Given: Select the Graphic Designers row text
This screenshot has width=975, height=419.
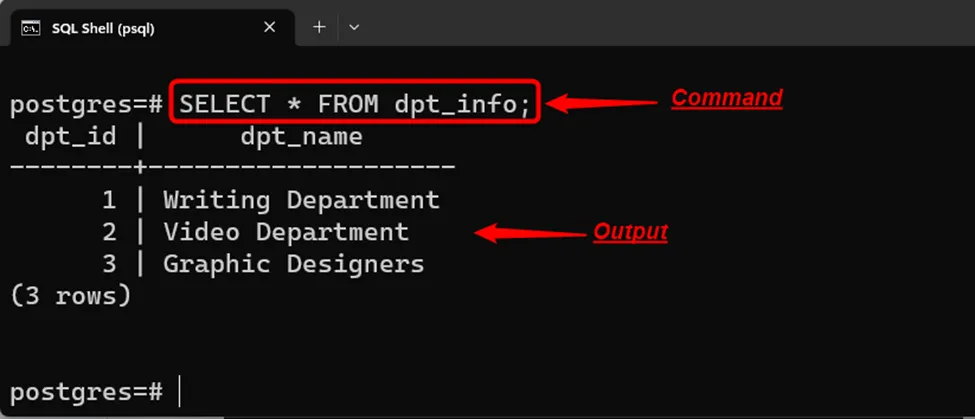Looking at the screenshot, I should point(293,264).
